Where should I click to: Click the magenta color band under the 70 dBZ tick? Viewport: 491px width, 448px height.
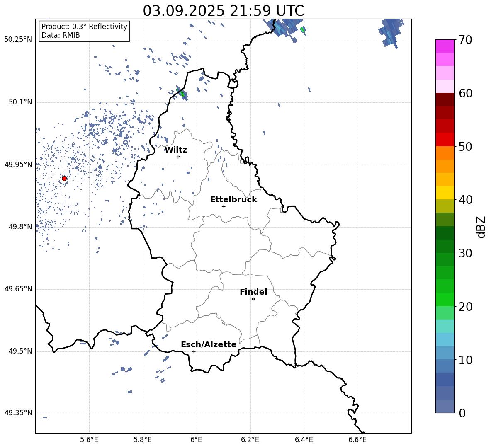(x=445, y=46)
